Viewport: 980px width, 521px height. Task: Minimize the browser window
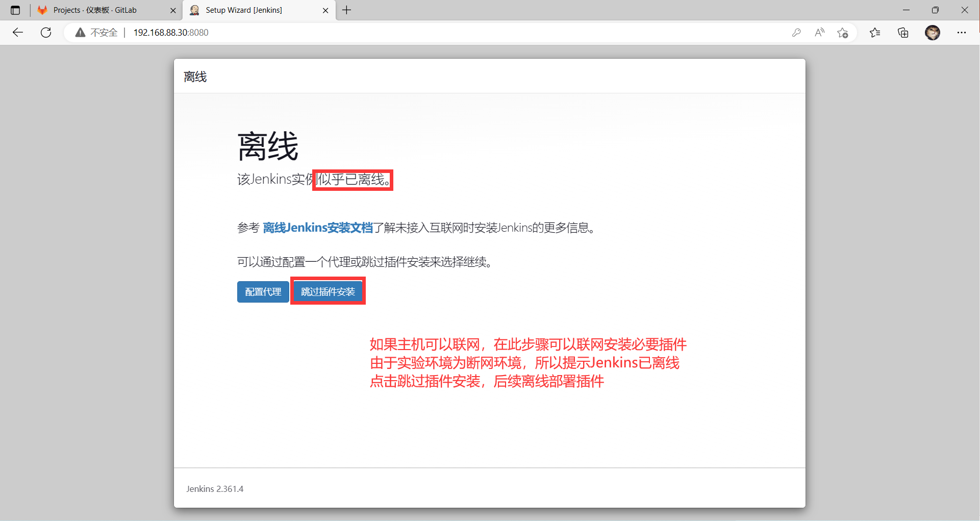coord(906,10)
